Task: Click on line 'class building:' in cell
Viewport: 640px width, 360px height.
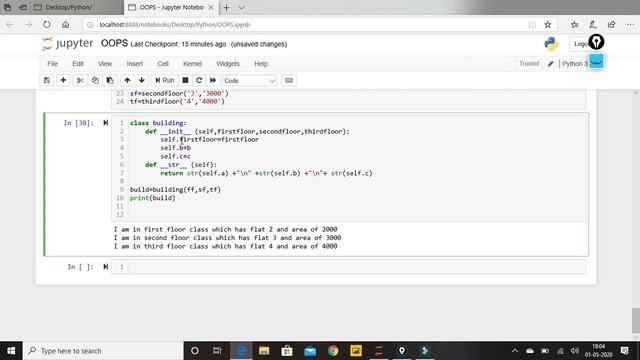Action: point(158,123)
